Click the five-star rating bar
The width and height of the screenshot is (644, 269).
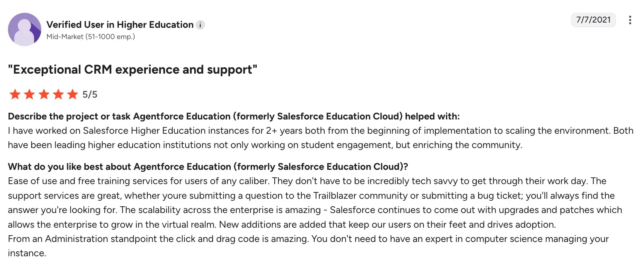(x=44, y=95)
